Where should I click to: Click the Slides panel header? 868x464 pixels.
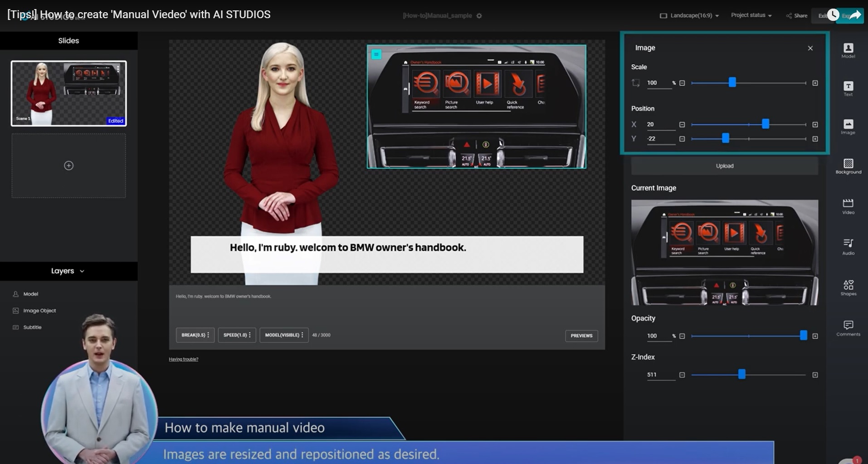pyautogui.click(x=68, y=41)
